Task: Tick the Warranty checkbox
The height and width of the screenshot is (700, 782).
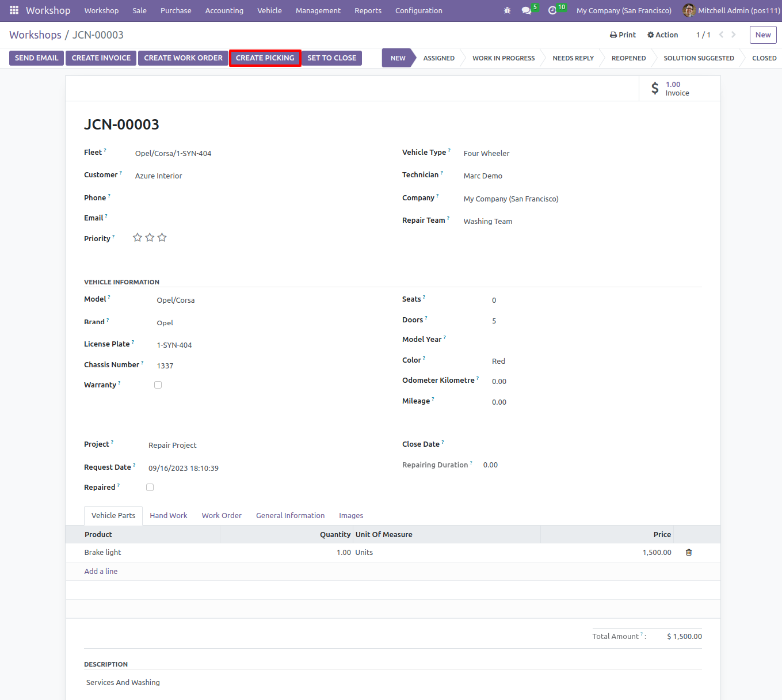Action: [158, 385]
